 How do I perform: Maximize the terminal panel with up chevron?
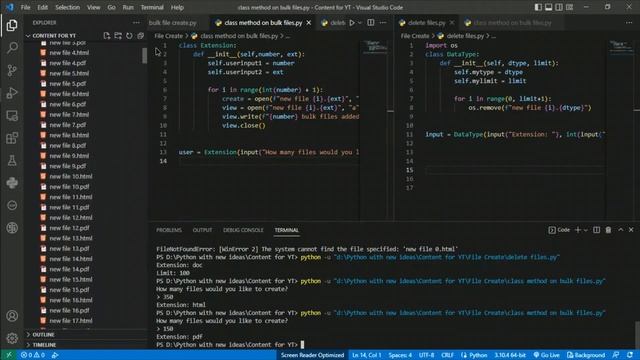[620, 230]
